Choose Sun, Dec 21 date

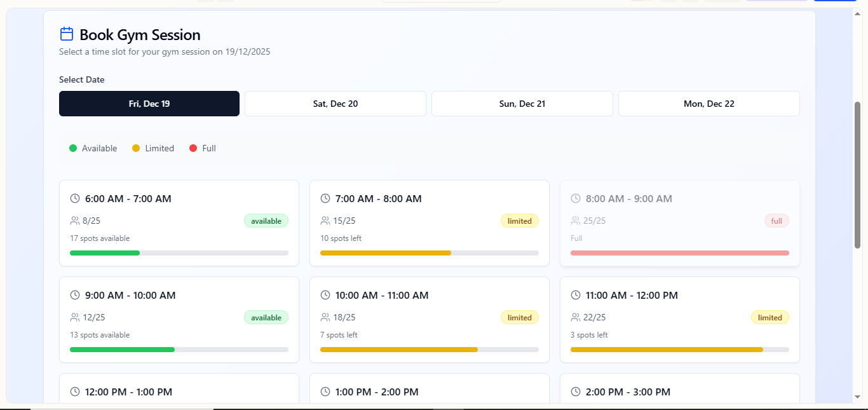pos(522,104)
